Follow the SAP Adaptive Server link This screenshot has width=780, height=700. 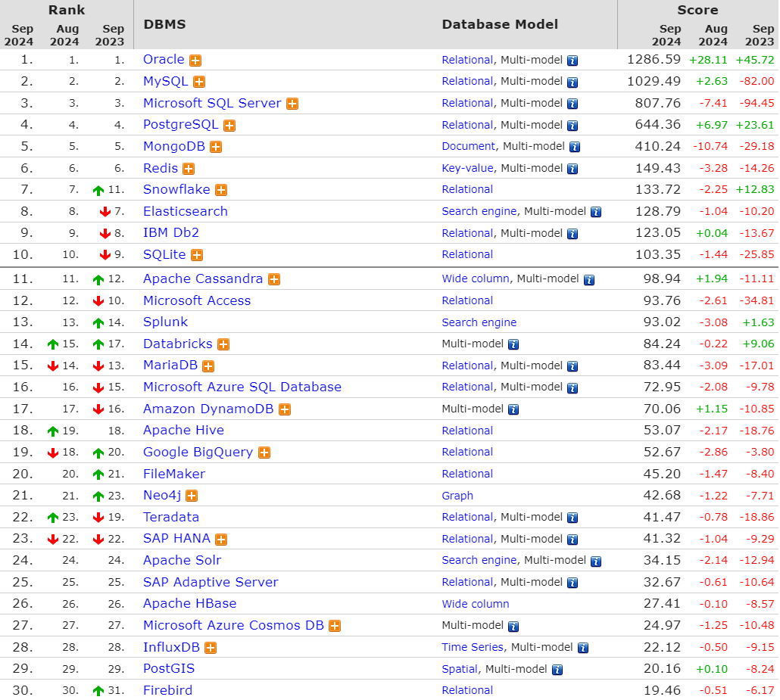pyautogui.click(x=211, y=582)
